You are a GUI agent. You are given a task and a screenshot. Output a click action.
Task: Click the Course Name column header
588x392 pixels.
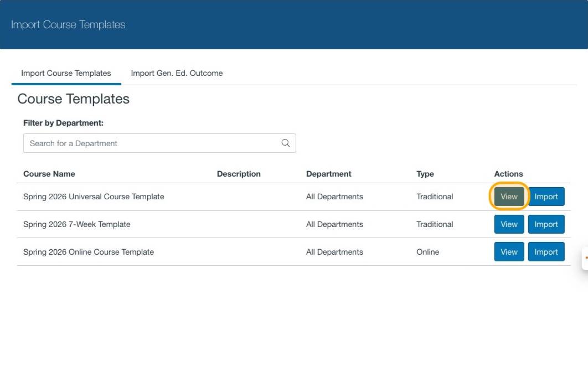coord(49,174)
